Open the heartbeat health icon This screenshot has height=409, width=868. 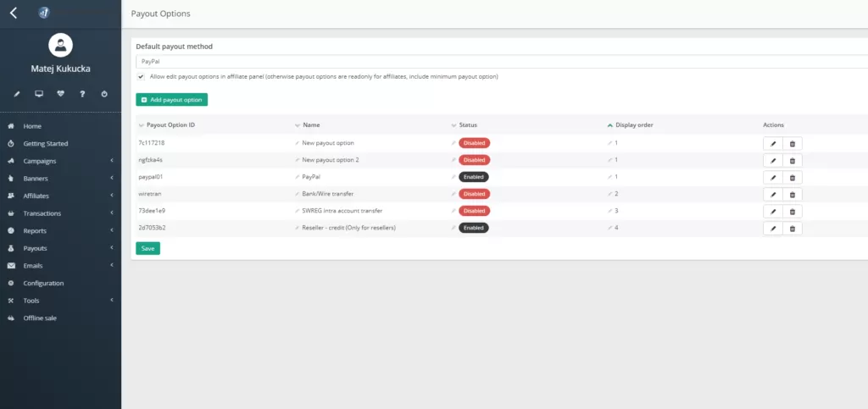(x=60, y=94)
